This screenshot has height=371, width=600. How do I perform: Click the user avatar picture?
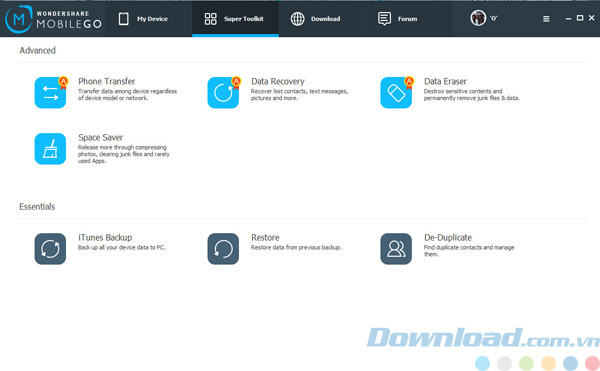tap(478, 18)
